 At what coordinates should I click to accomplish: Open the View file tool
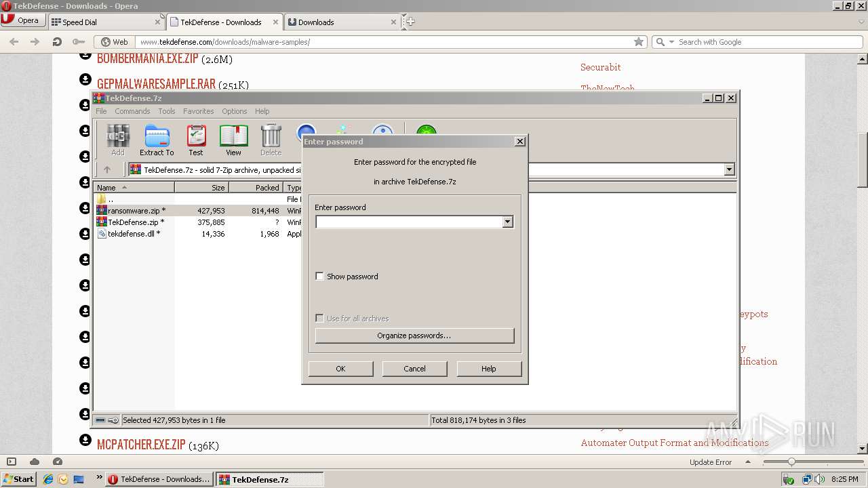point(233,140)
